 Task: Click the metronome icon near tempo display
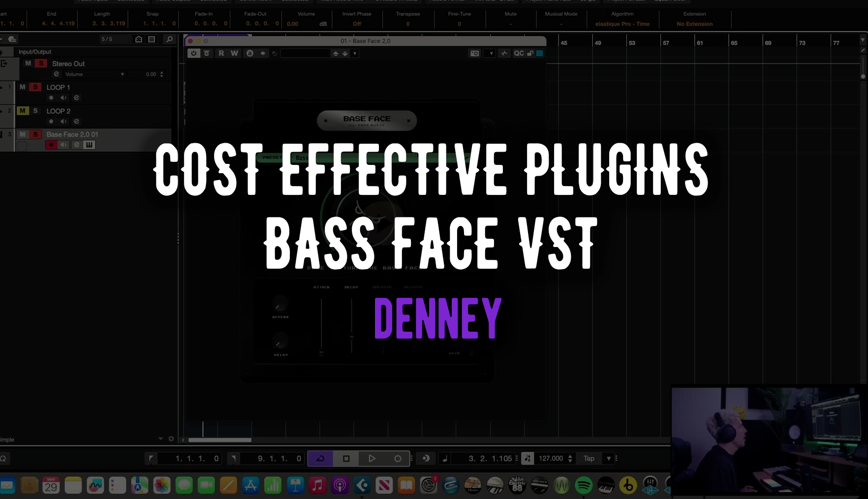tap(527, 458)
